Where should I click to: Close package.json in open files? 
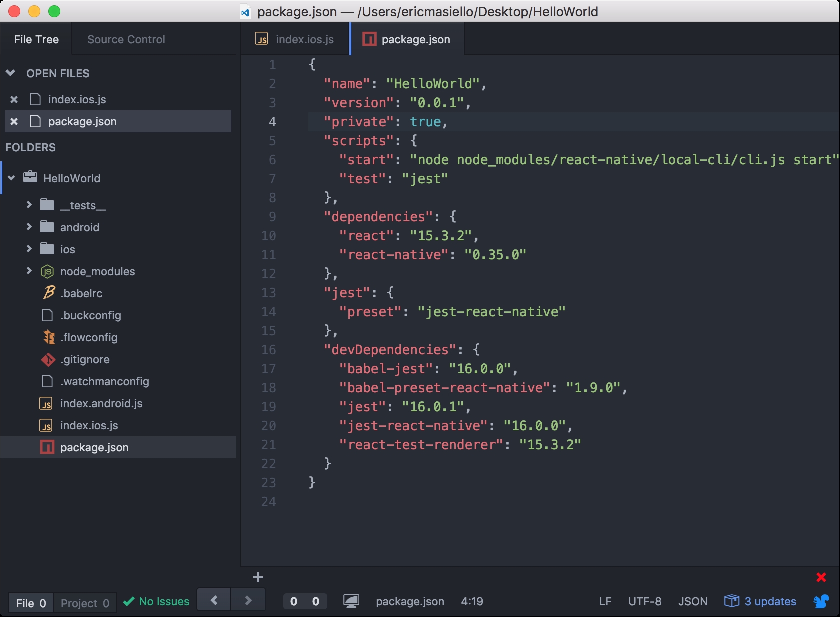14,121
